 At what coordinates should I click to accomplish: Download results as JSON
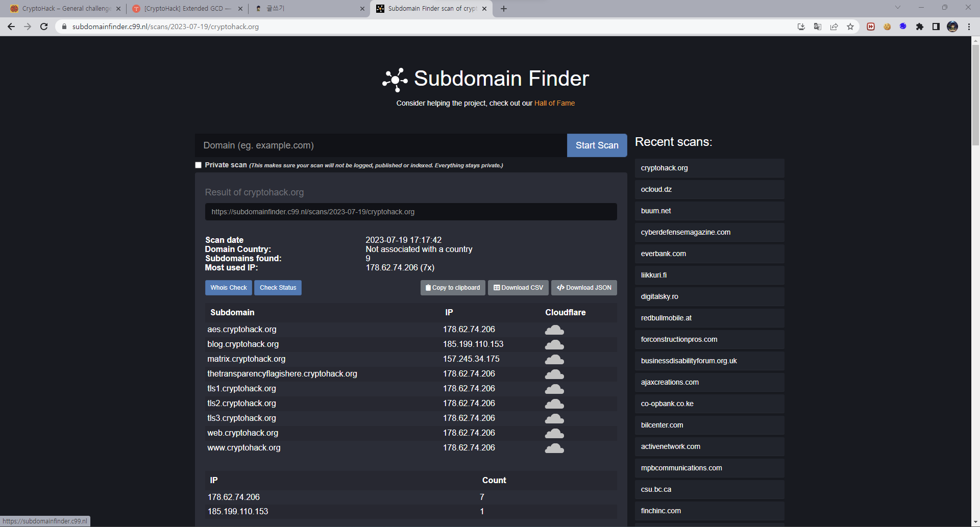click(x=584, y=288)
